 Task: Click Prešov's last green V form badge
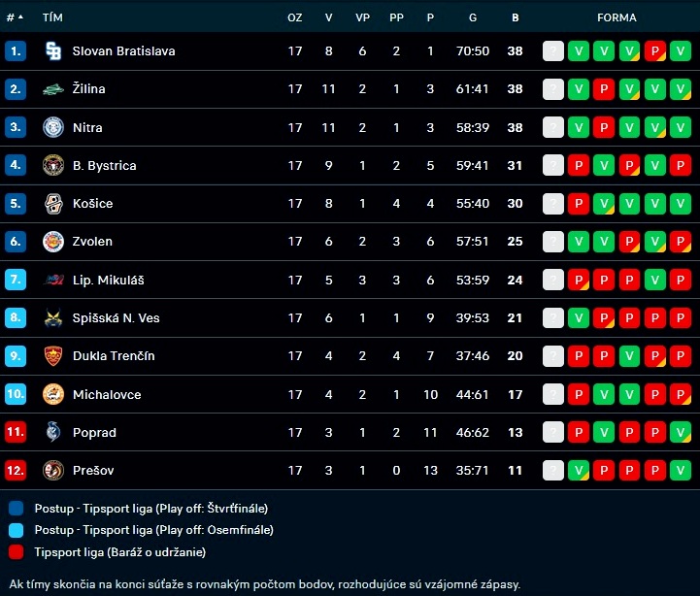coord(680,471)
